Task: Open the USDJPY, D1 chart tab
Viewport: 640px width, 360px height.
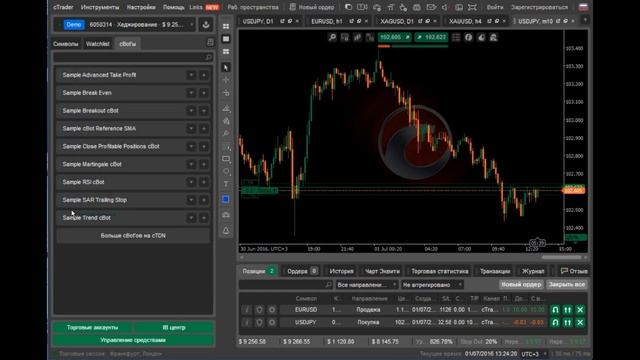Action: pos(258,21)
